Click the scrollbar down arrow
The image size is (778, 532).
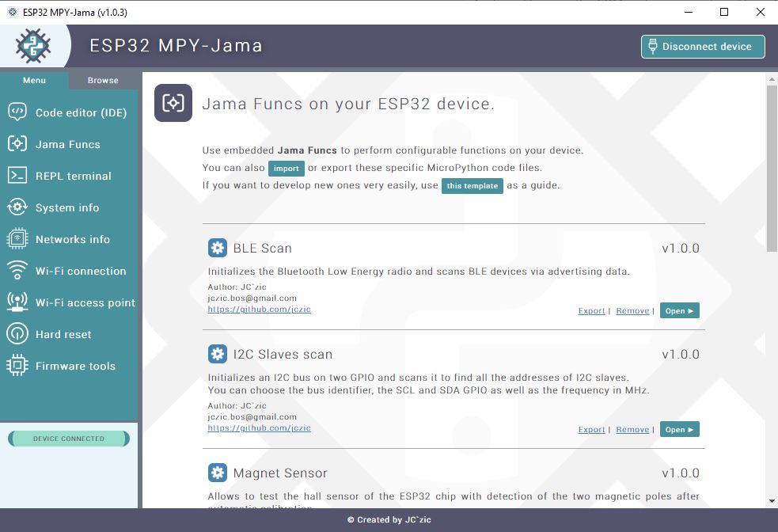click(772, 501)
